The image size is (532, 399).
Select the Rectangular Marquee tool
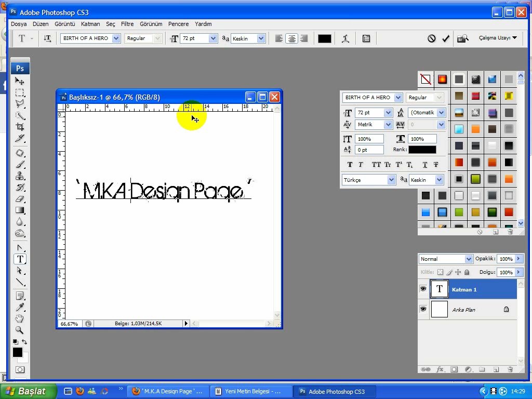pos(20,92)
